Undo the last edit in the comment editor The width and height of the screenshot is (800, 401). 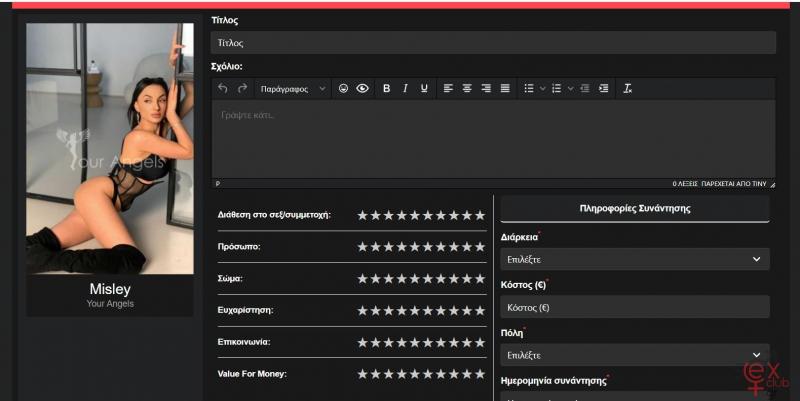(x=222, y=88)
